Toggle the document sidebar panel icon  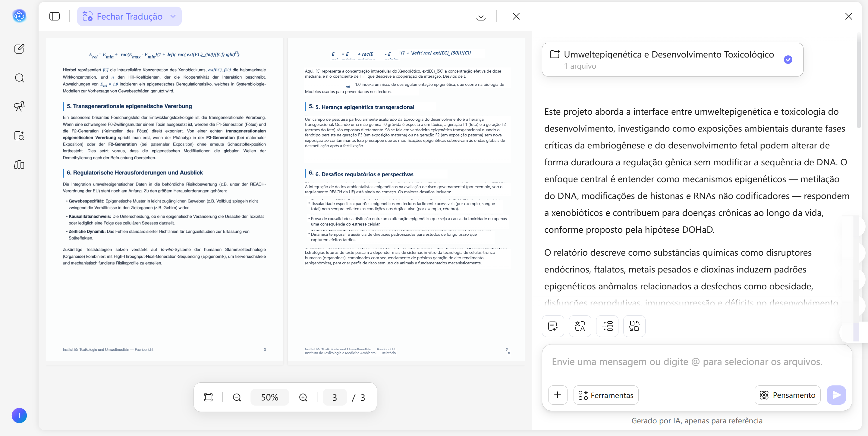click(54, 16)
